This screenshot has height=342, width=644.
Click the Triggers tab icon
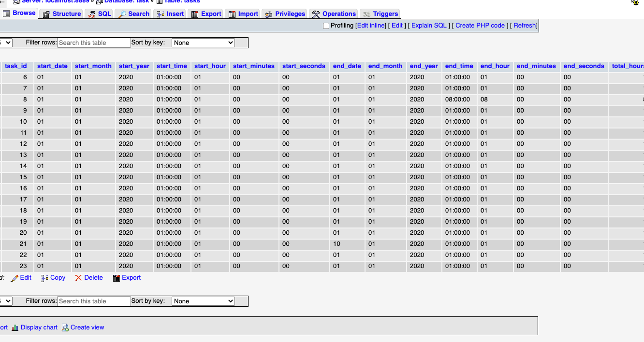click(x=367, y=14)
